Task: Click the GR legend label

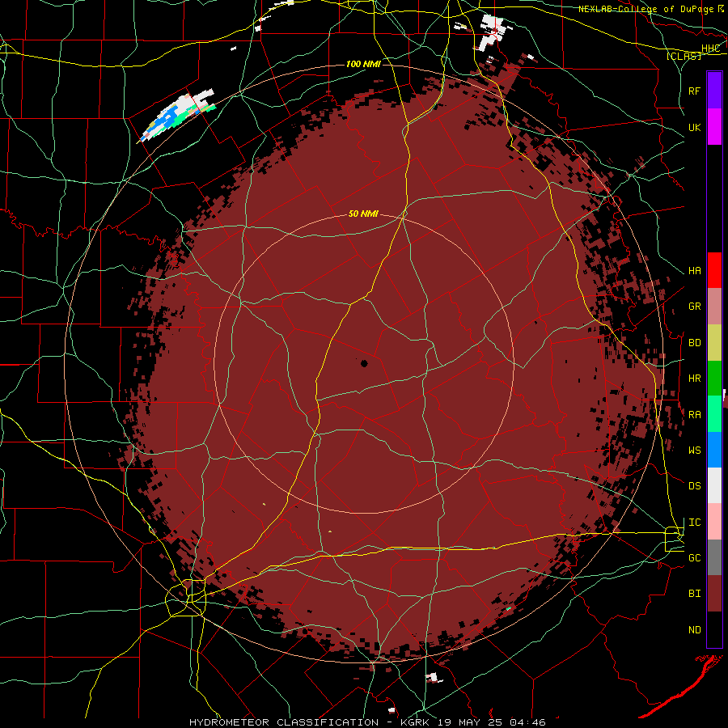Action: [694, 307]
